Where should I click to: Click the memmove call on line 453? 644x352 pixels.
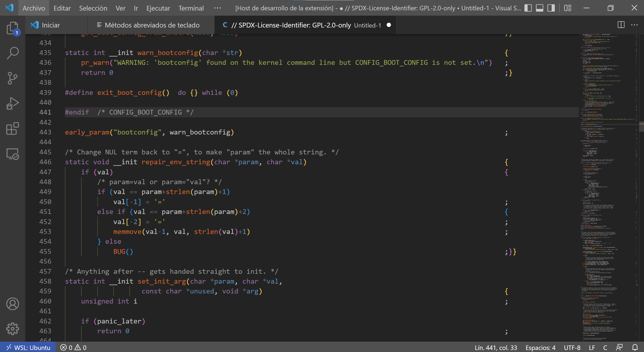pos(127,232)
